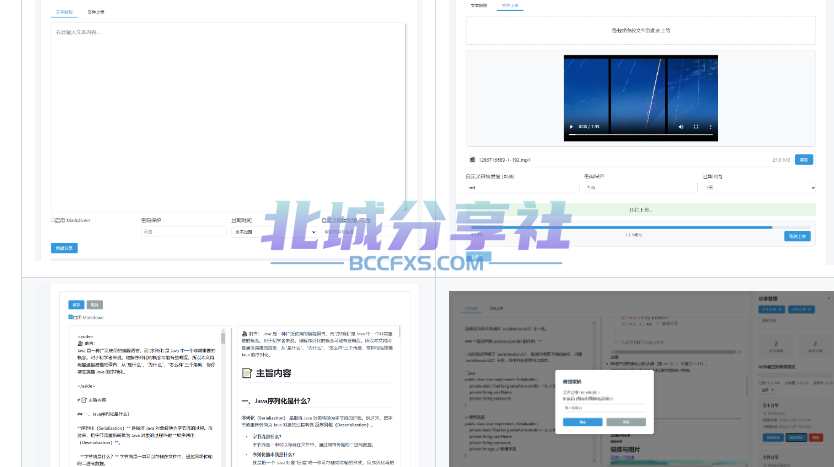The width and height of the screenshot is (834, 467).
Task: Click the password field in the text paste panel
Action: coord(184,232)
